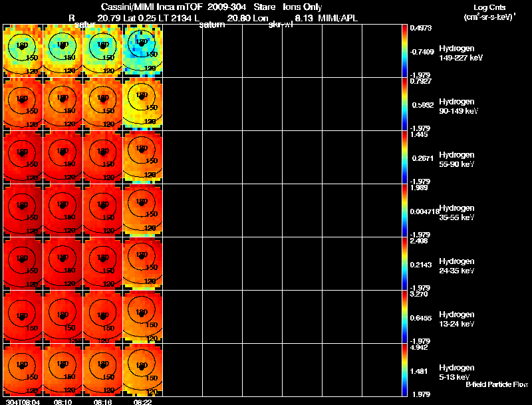Click the color bar for 13-24 keV
This screenshot has width=532, height=405.
tap(404, 317)
